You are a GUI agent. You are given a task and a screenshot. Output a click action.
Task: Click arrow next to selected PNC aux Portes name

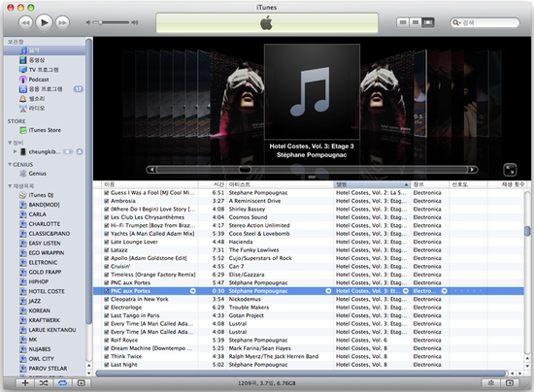tap(193, 291)
